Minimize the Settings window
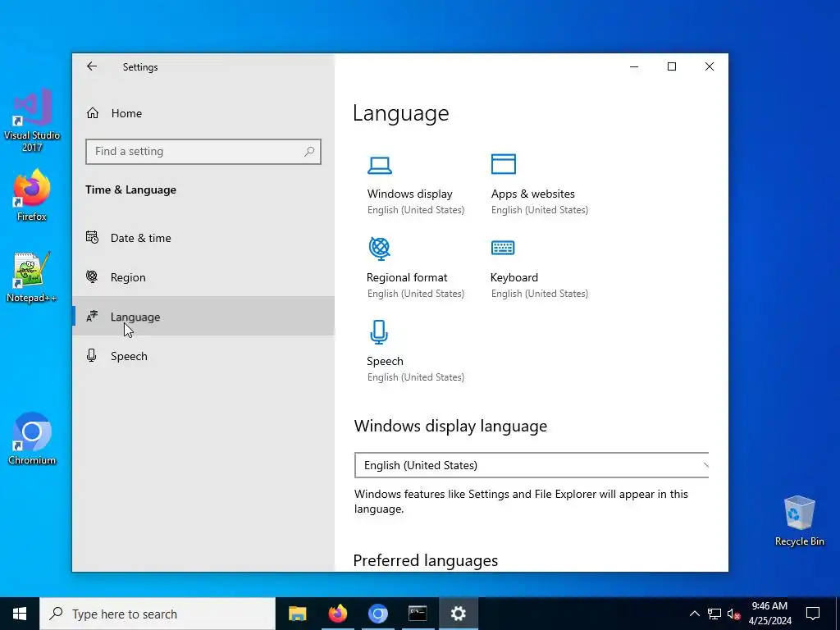 pyautogui.click(x=634, y=66)
